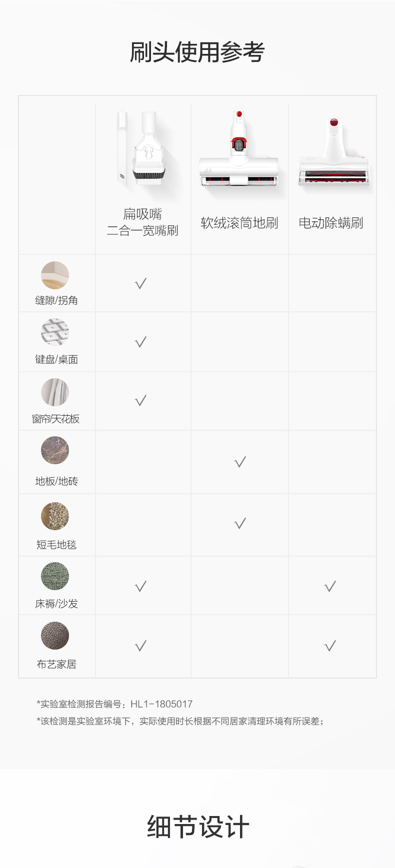Click checkmark for 缝隙/拐角 under 扁吸嘴
The image size is (395, 868).
coord(140,284)
